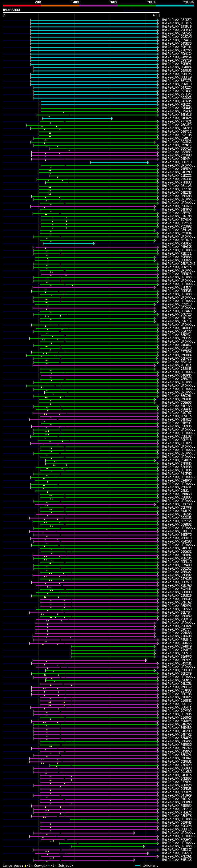Select the UniRef100_Q7Q4R9 label

(x=177, y=765)
